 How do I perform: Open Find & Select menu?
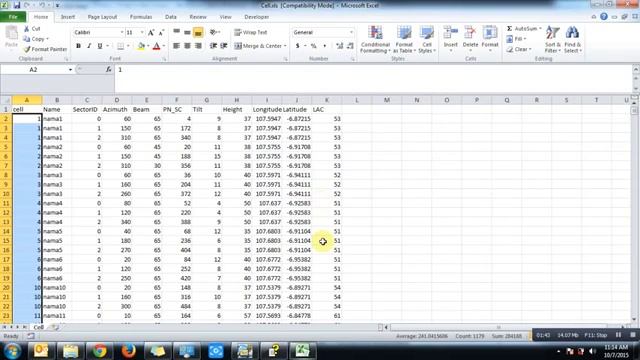coord(572,39)
